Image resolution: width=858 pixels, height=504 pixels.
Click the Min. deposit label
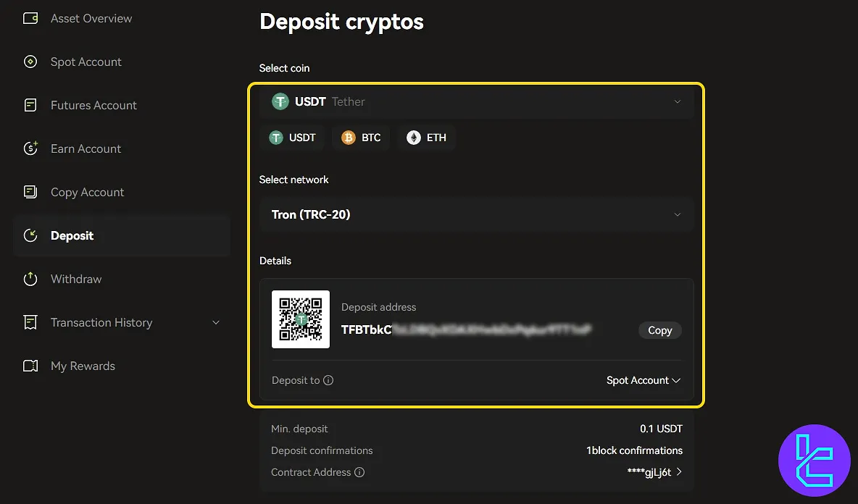point(299,429)
